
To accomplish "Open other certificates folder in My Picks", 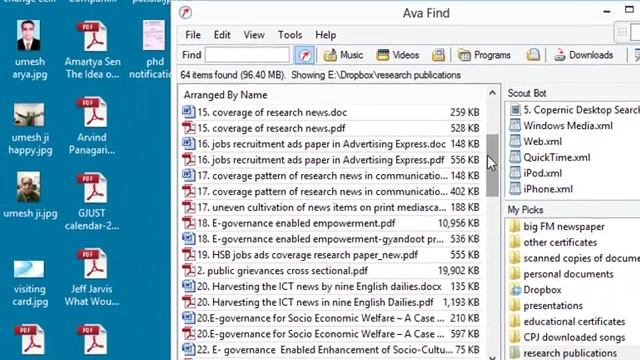I will (x=553, y=242).
